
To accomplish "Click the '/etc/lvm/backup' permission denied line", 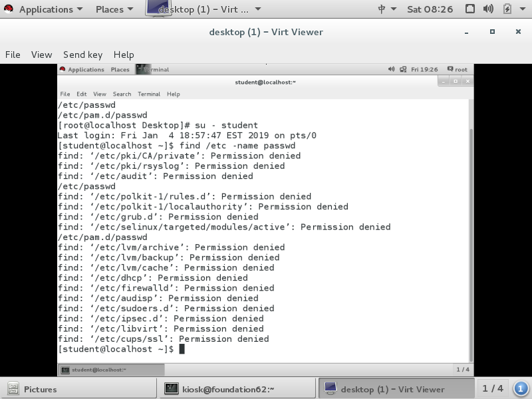I will tap(169, 257).
